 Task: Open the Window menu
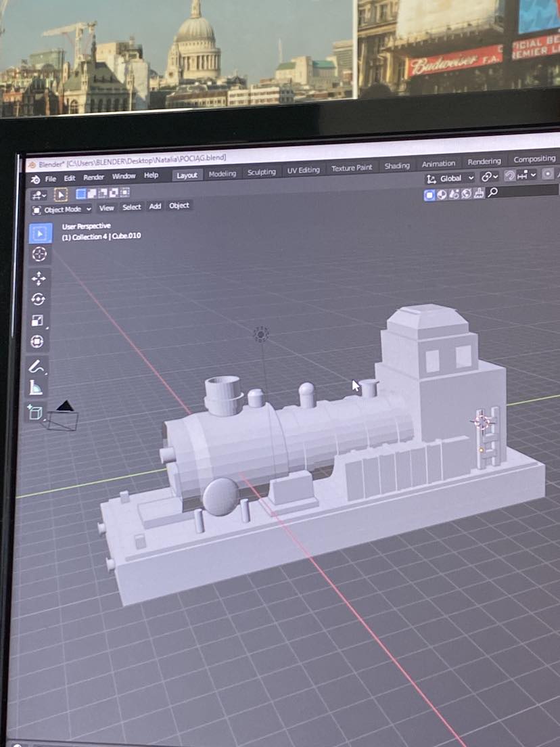click(124, 177)
